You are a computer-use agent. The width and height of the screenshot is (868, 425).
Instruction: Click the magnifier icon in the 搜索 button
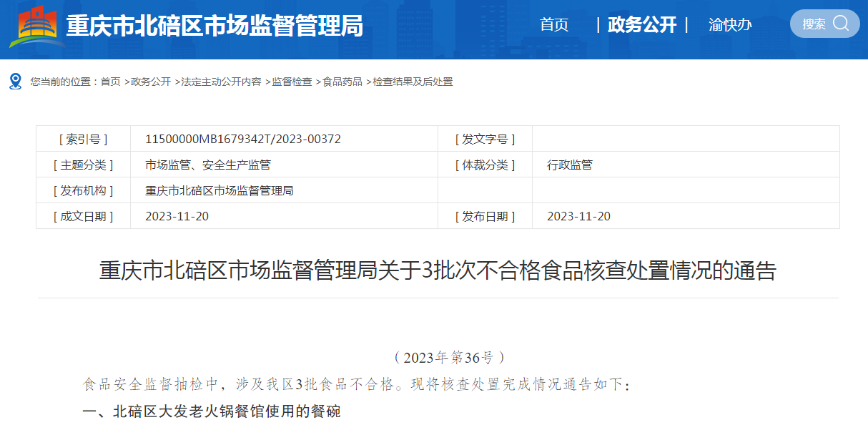[x=841, y=24]
